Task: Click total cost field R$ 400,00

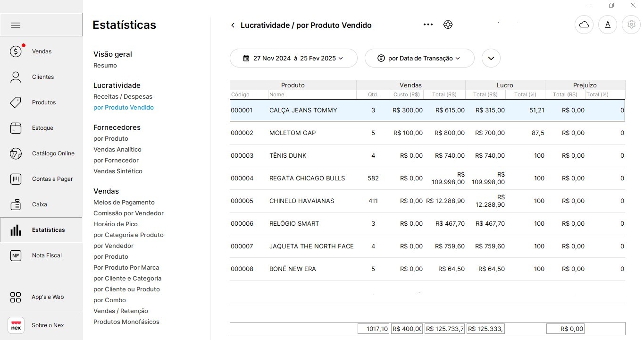Action: click(x=407, y=329)
